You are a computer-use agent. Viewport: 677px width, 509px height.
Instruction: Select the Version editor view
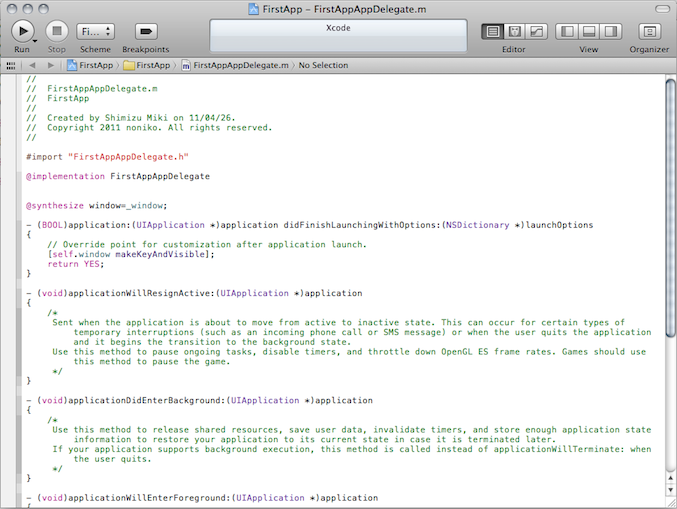tap(536, 32)
